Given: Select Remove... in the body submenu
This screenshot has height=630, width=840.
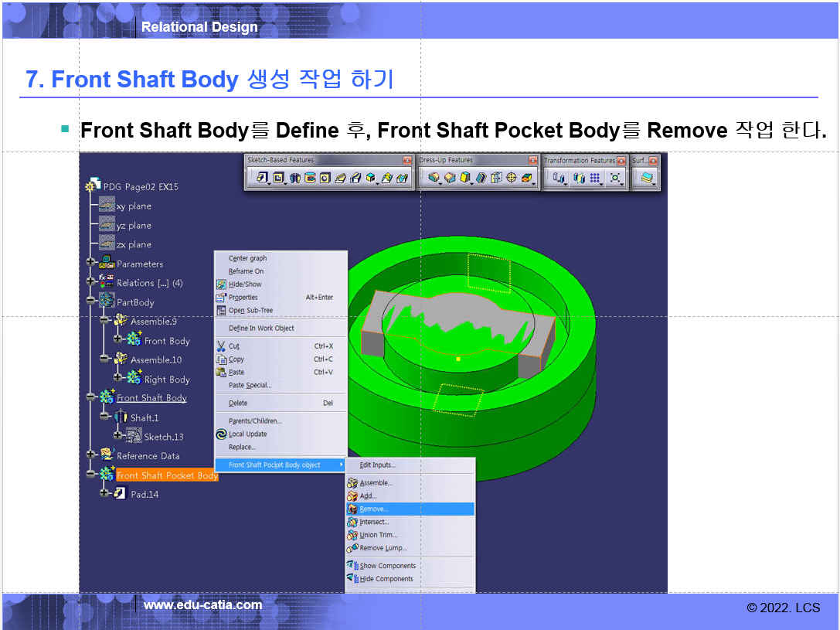Looking at the screenshot, I should tap(374, 509).
